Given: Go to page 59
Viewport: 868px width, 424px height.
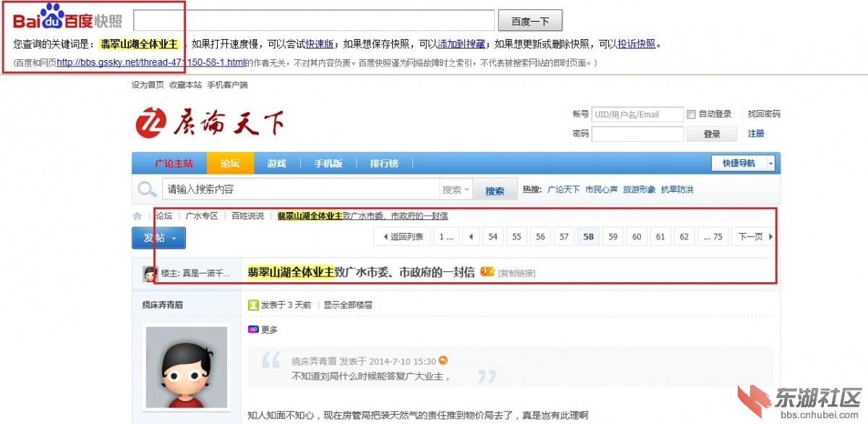Looking at the screenshot, I should [x=613, y=237].
